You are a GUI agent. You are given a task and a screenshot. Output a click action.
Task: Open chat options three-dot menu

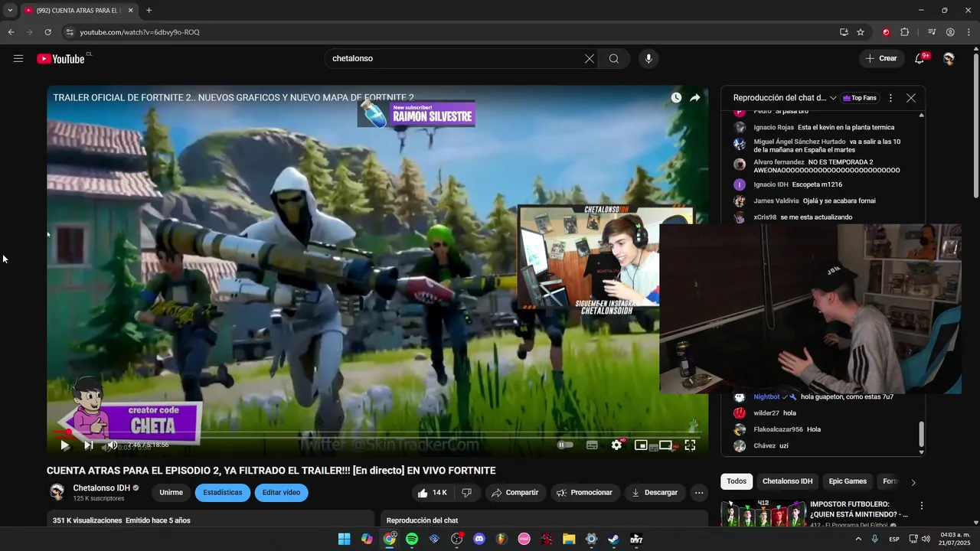(x=890, y=98)
